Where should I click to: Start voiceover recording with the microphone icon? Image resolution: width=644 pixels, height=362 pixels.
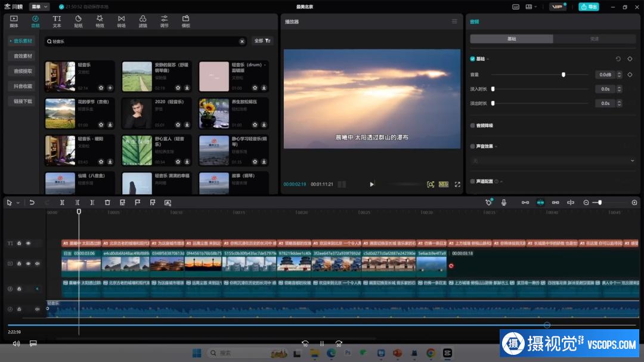tap(504, 203)
